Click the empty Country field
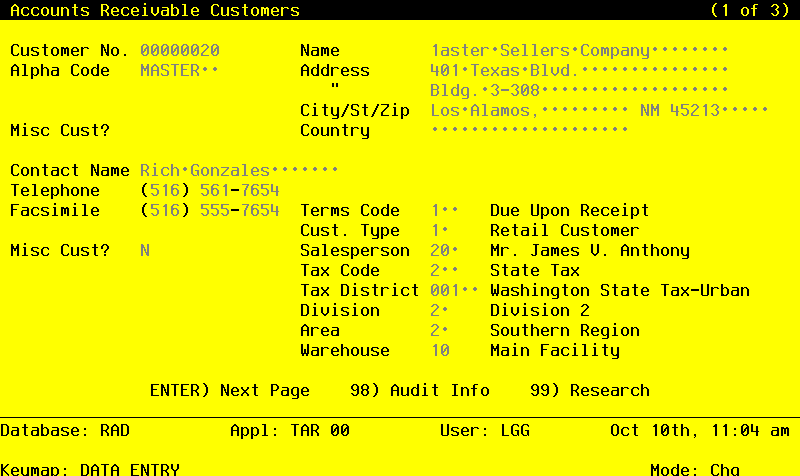Viewport: 800px width, 476px height. point(530,130)
